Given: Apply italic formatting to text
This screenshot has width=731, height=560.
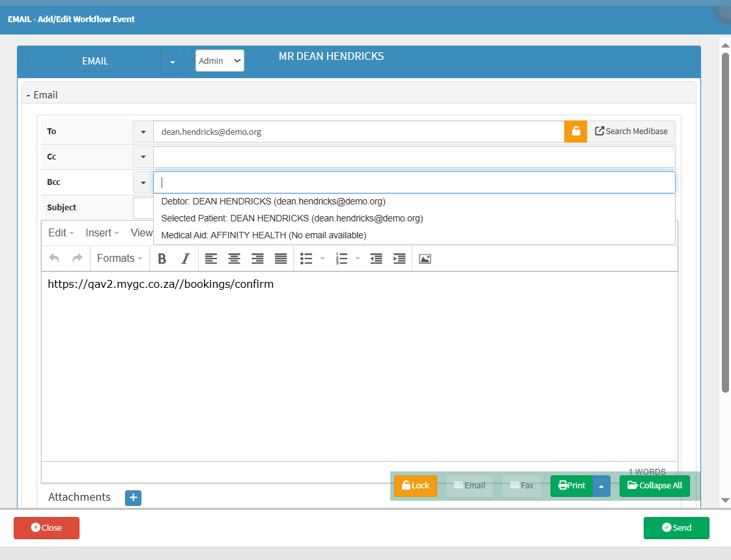Looking at the screenshot, I should pos(185,259).
